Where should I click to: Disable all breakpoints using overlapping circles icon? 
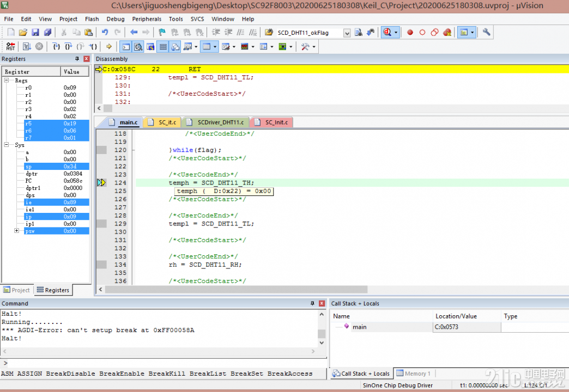(x=434, y=33)
